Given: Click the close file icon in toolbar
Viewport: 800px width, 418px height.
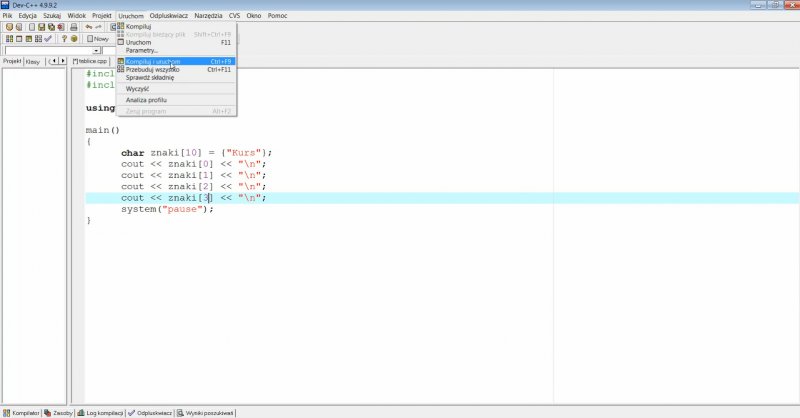Looking at the screenshot, I should click(x=61, y=27).
